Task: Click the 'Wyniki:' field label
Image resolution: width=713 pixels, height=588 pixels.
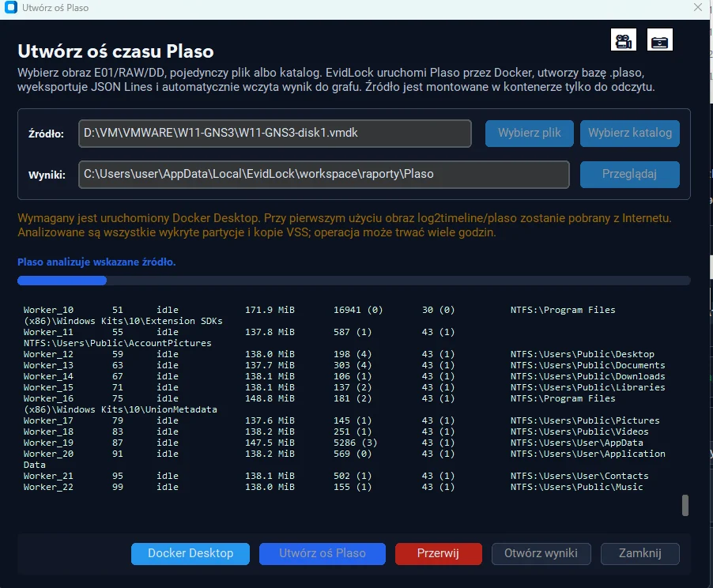Action: [x=47, y=175]
